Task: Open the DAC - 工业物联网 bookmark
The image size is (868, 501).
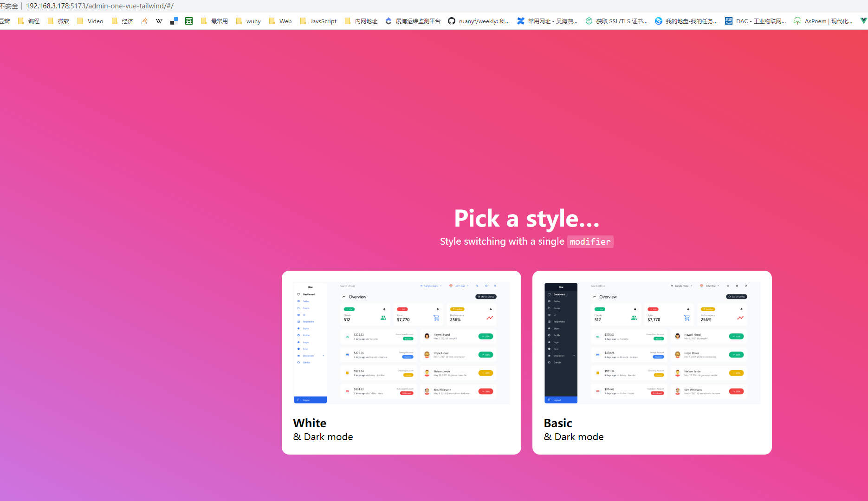Action: [756, 21]
